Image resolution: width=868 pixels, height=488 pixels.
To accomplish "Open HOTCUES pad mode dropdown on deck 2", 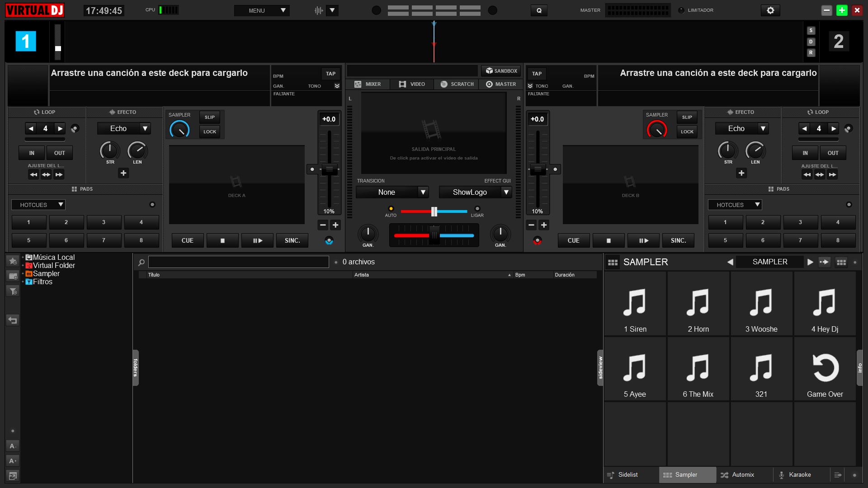I will pos(735,205).
